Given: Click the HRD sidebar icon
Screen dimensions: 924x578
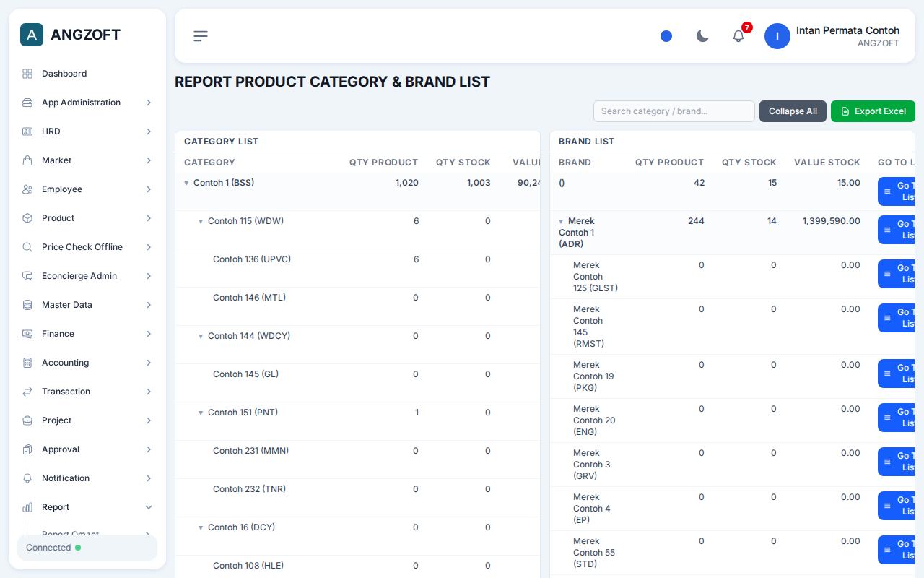Looking at the screenshot, I should tap(27, 131).
